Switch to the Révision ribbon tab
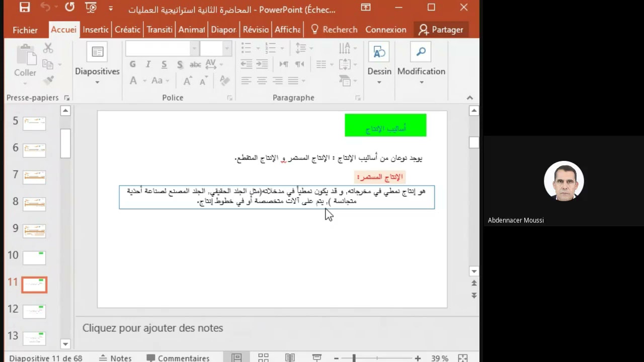The width and height of the screenshot is (644, 362). tap(256, 30)
